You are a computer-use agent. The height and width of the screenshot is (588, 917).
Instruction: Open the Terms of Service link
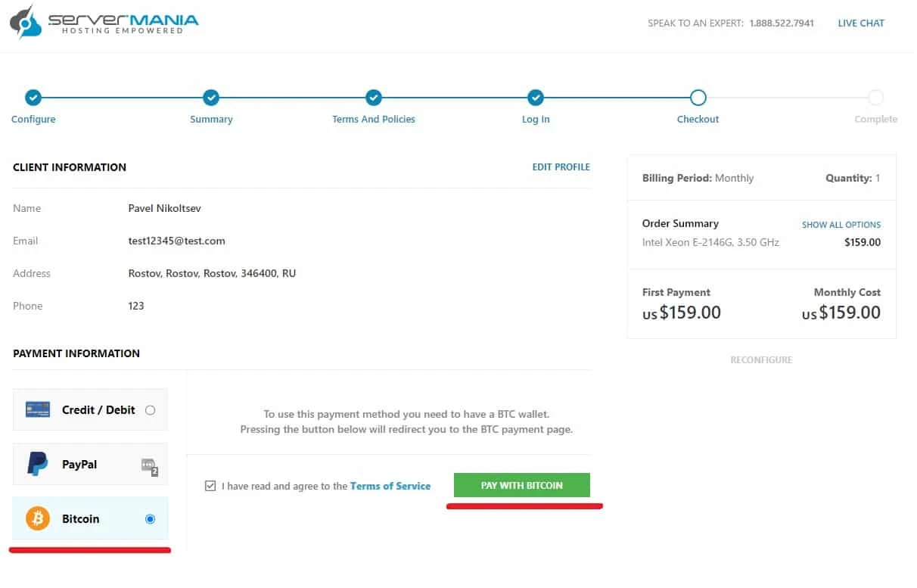click(390, 486)
